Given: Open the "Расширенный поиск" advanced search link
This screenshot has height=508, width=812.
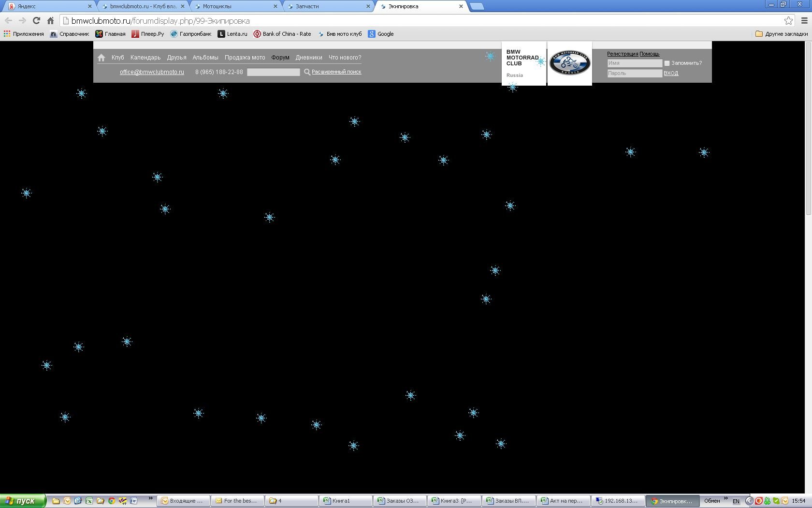Looking at the screenshot, I should pos(336,72).
